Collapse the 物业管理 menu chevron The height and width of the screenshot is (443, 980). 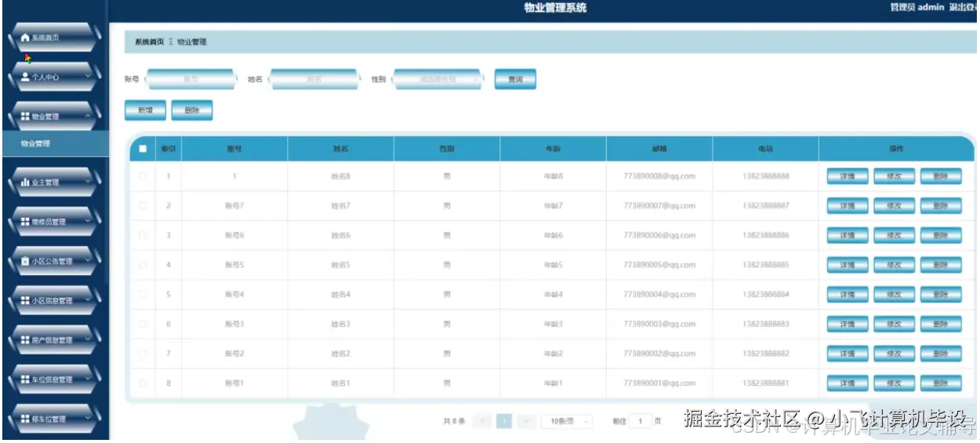(88, 116)
